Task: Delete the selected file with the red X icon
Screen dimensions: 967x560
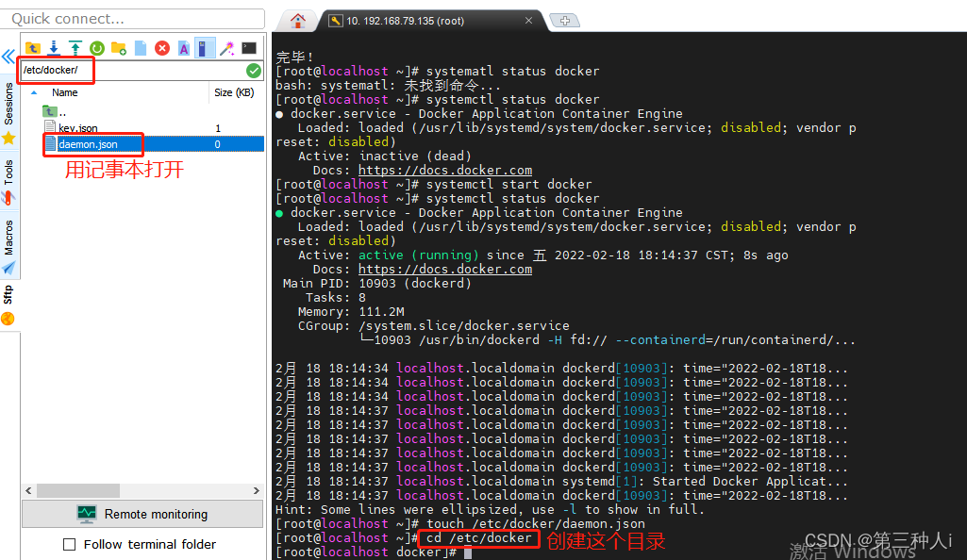Action: click(x=162, y=48)
